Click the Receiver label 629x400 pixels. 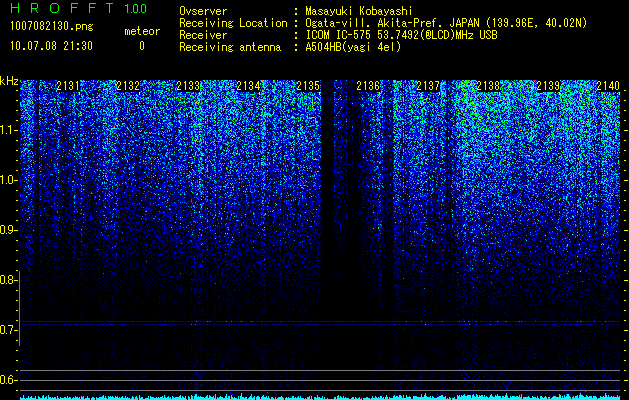point(203,35)
